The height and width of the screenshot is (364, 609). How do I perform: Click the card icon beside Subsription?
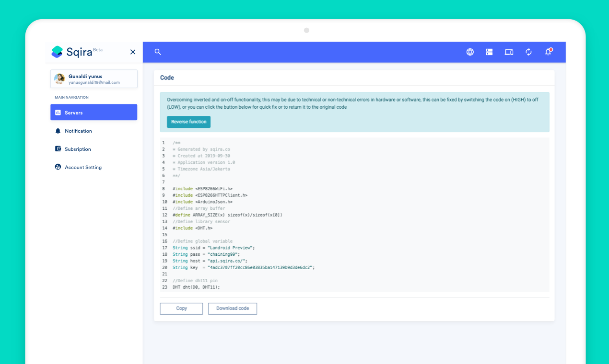(58, 148)
